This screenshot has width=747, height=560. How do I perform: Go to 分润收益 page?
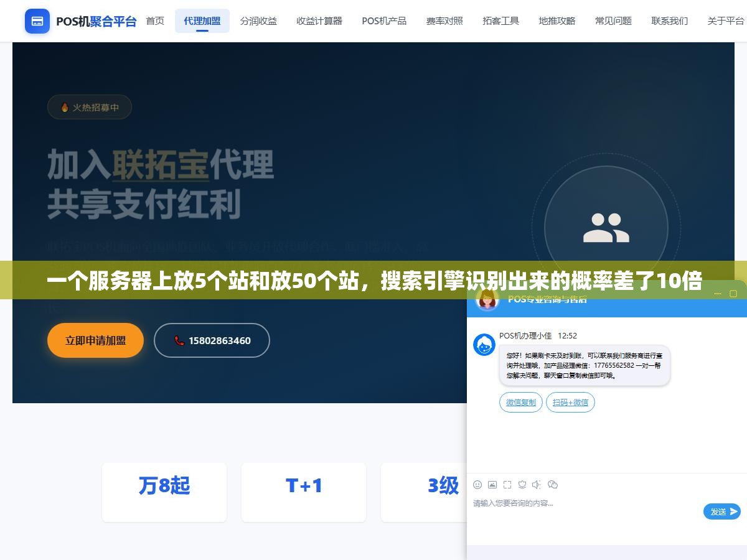tap(258, 21)
